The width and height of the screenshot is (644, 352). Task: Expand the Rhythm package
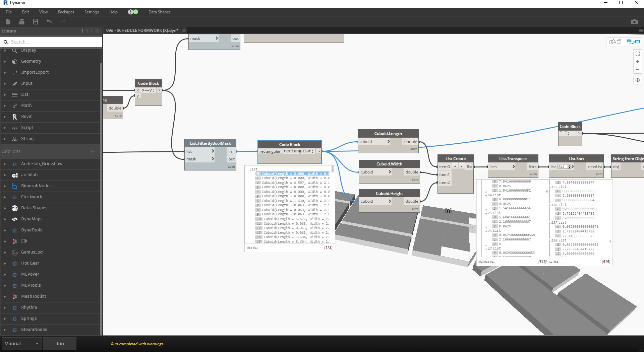[5, 307]
